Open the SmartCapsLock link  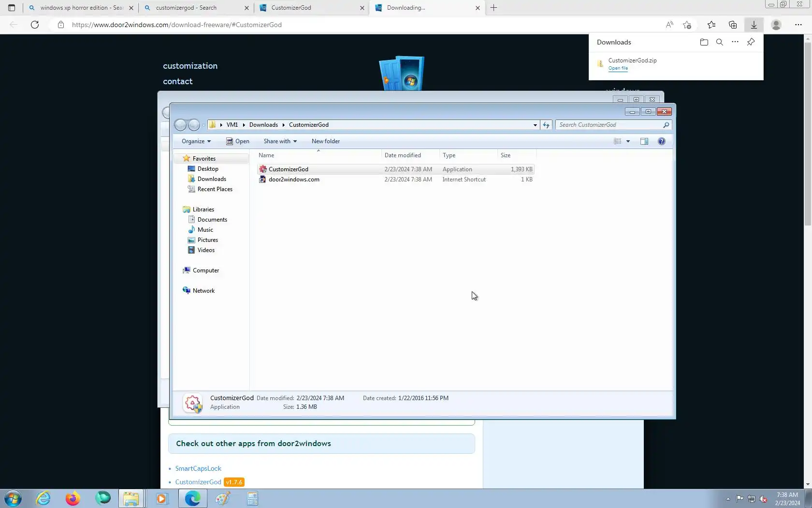click(198, 468)
